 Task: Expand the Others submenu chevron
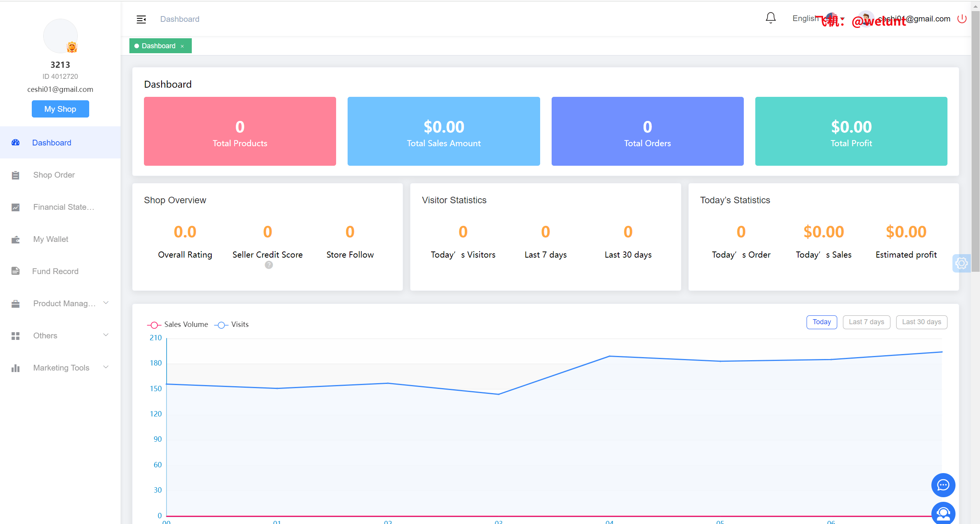pos(106,335)
